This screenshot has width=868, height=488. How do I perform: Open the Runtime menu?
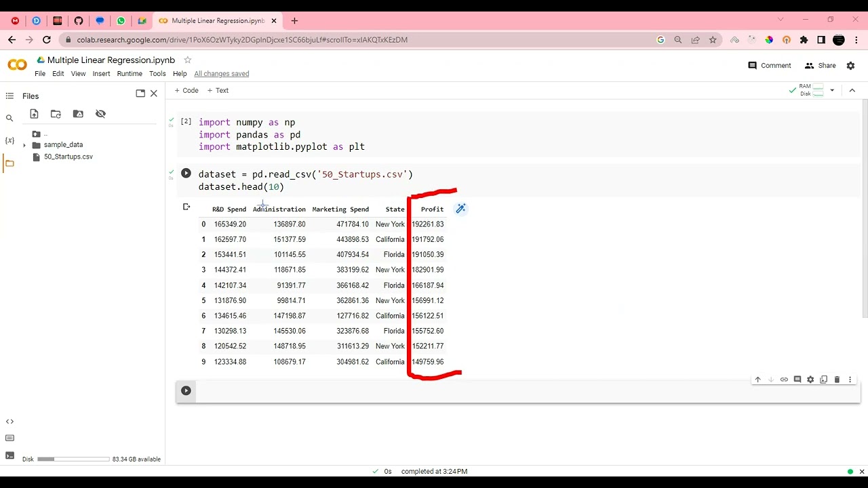[x=130, y=74]
